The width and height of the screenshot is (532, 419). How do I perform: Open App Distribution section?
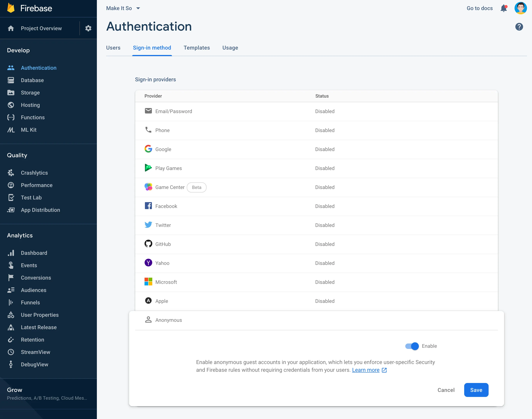[x=40, y=210]
